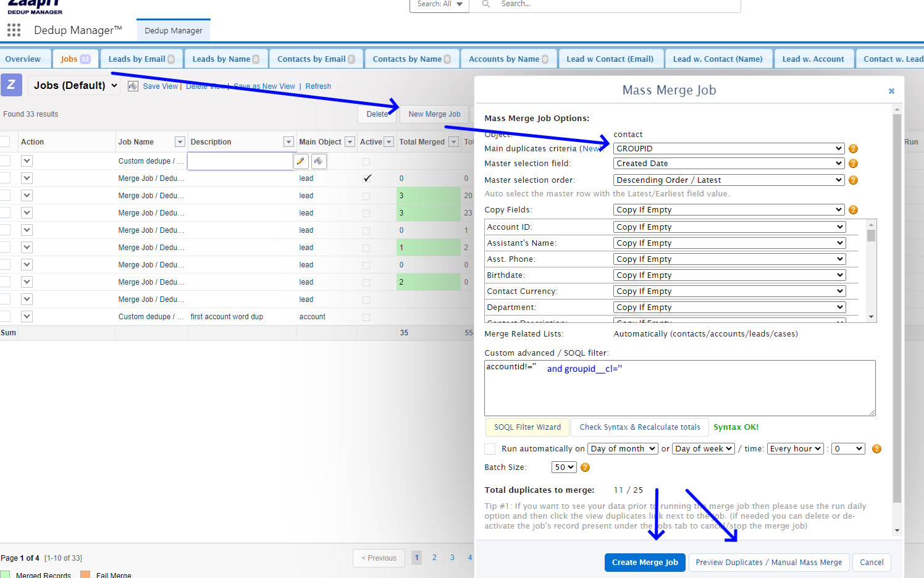Click the Previous page button
The image size is (924, 578).
point(379,558)
